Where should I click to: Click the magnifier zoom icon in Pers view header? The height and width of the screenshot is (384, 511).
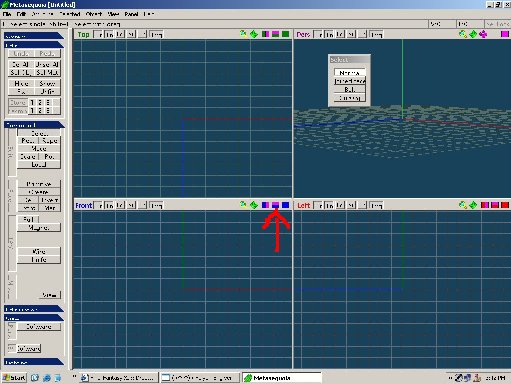[463, 34]
